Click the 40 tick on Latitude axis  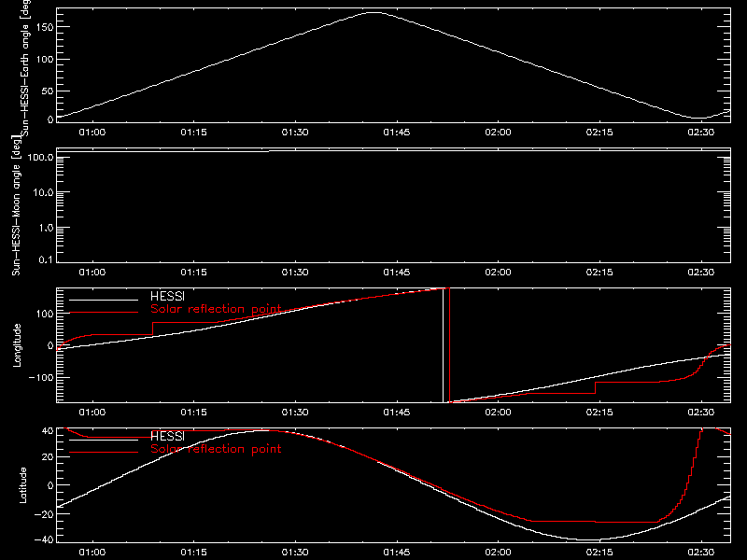point(48,430)
